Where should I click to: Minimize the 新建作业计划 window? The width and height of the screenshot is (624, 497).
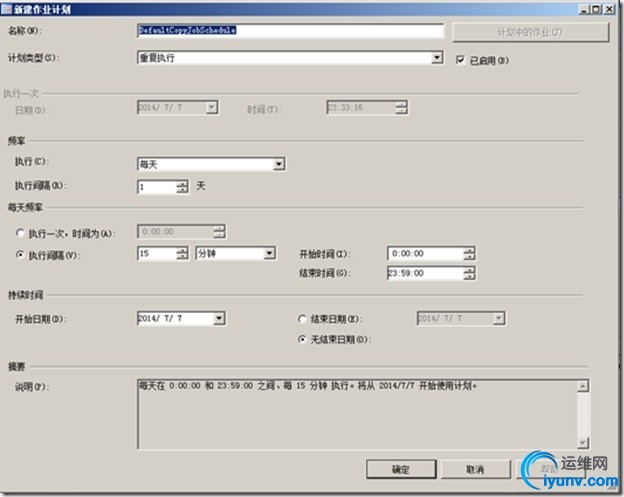click(584, 9)
